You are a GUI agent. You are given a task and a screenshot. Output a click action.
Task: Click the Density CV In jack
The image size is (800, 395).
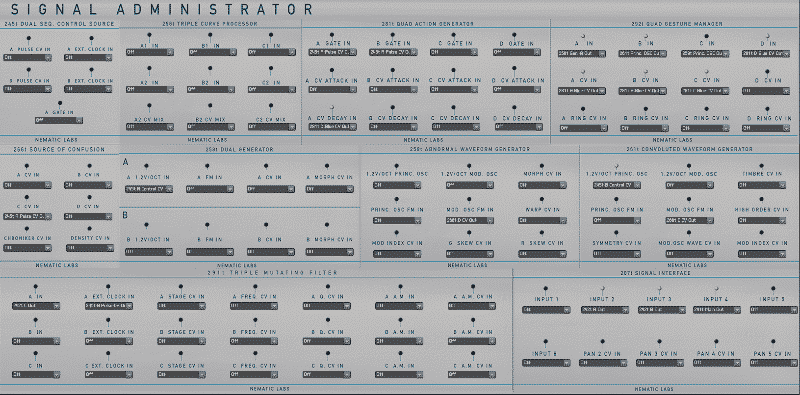89,229
